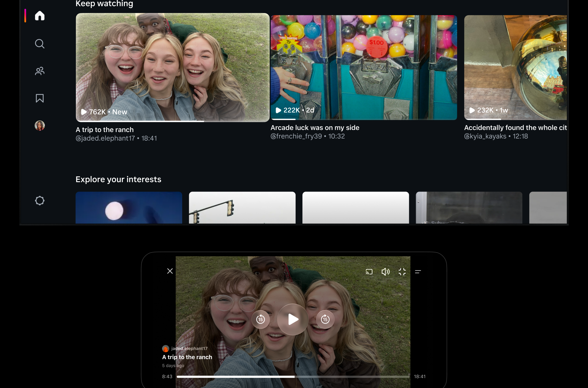Go to the Home tab in sidebar
This screenshot has width=588, height=388.
click(x=40, y=16)
